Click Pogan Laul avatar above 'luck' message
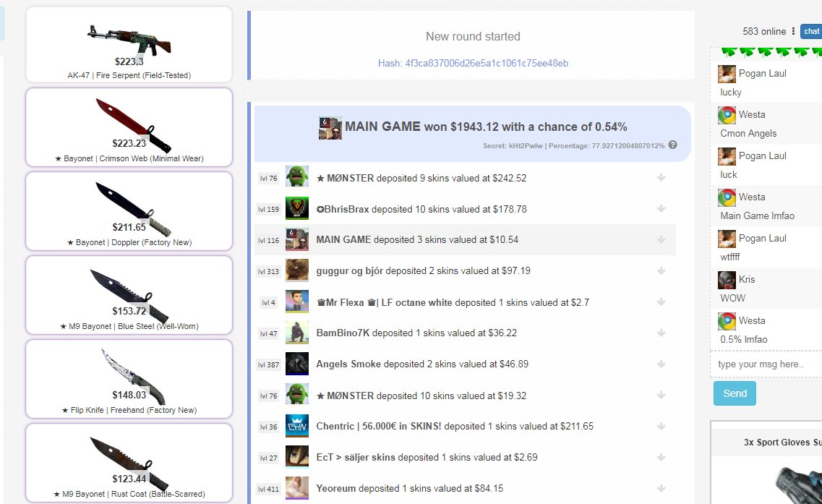822x504 pixels. tap(727, 156)
